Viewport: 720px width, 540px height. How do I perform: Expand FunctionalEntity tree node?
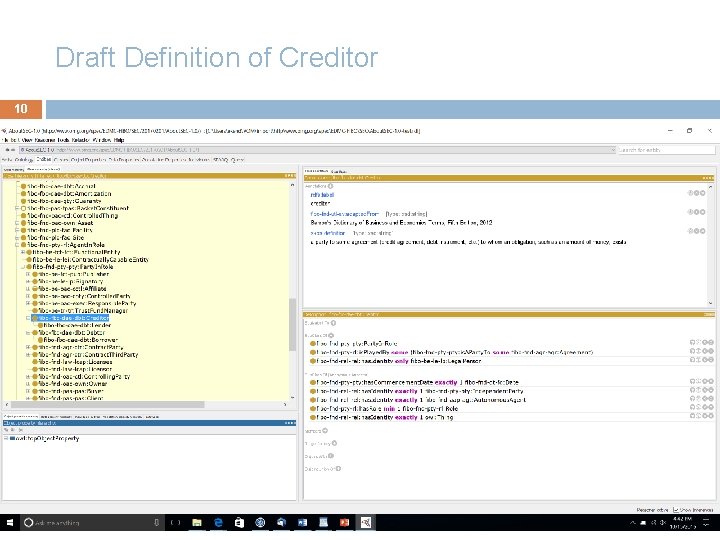click(22, 252)
